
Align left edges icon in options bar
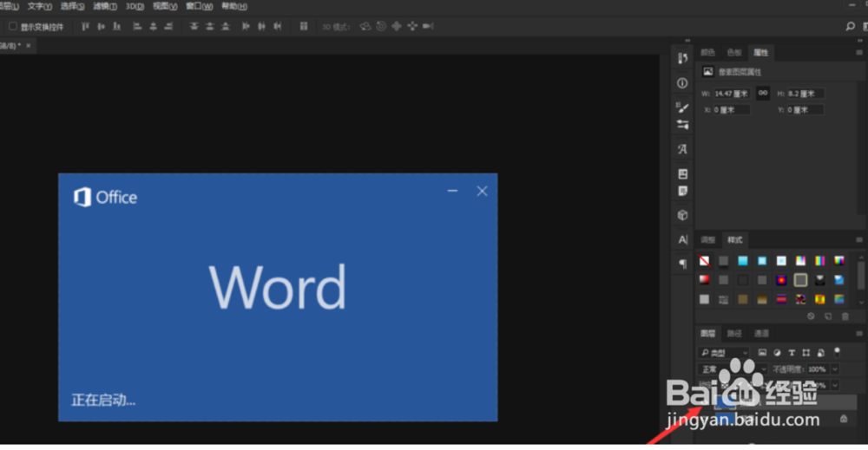pos(137,26)
